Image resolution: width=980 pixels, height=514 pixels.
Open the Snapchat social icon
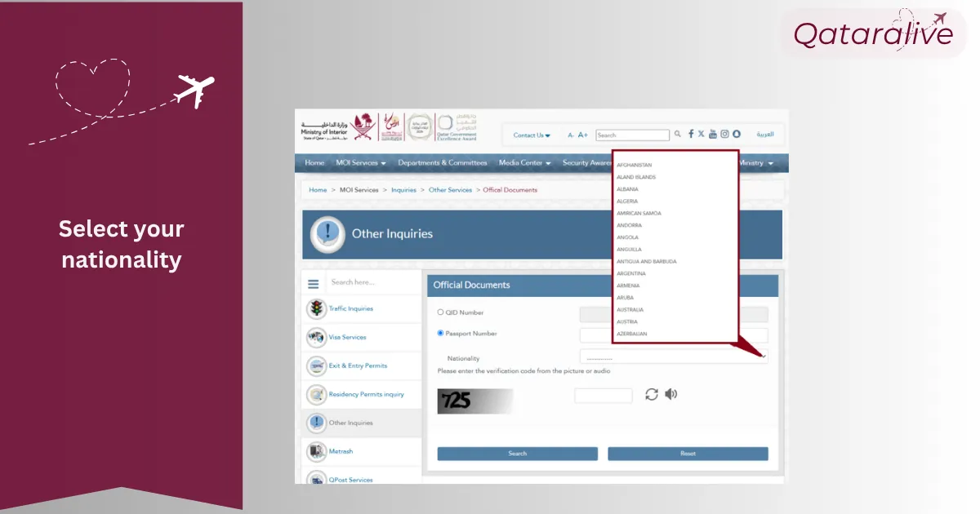click(x=736, y=134)
